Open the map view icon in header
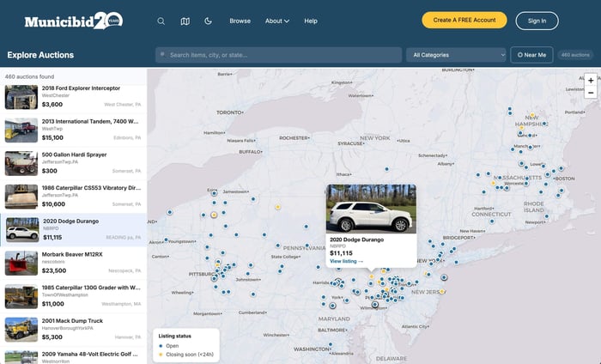Screen dimensions: 601x364 tap(185, 21)
